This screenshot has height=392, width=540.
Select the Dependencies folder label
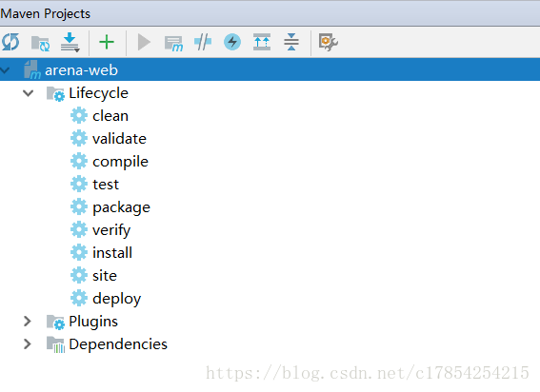[x=118, y=343]
